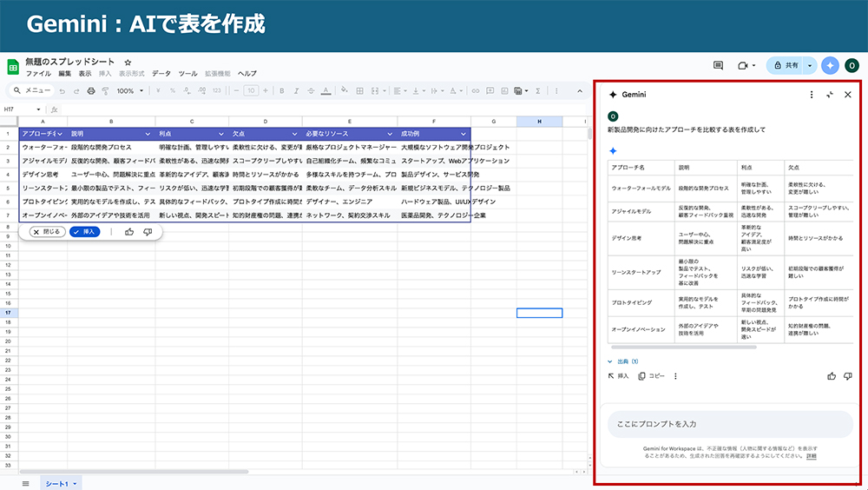868x490 pixels.
Task: Toggle bold formatting
Action: point(282,91)
